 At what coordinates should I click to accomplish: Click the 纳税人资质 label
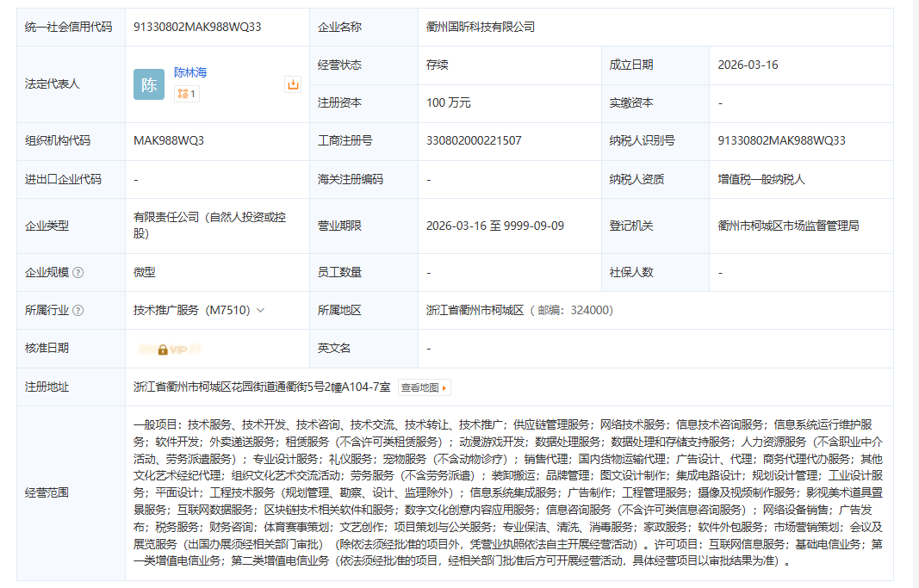point(636,179)
